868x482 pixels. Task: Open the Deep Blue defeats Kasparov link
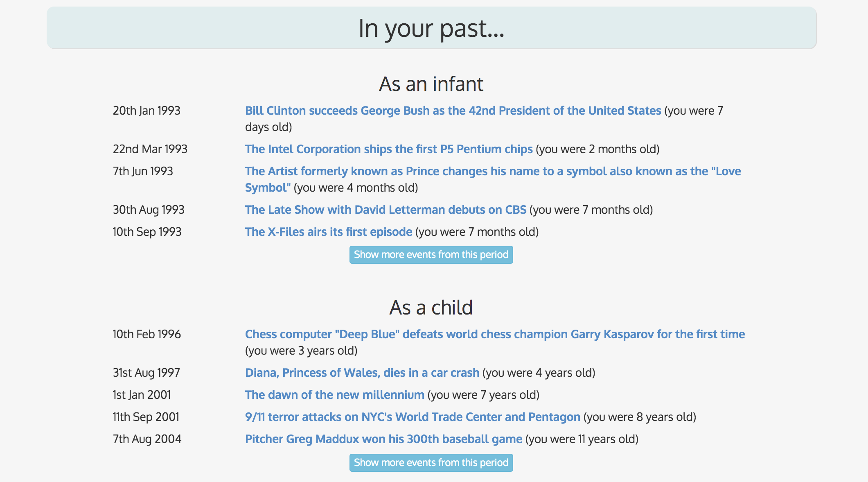click(494, 334)
